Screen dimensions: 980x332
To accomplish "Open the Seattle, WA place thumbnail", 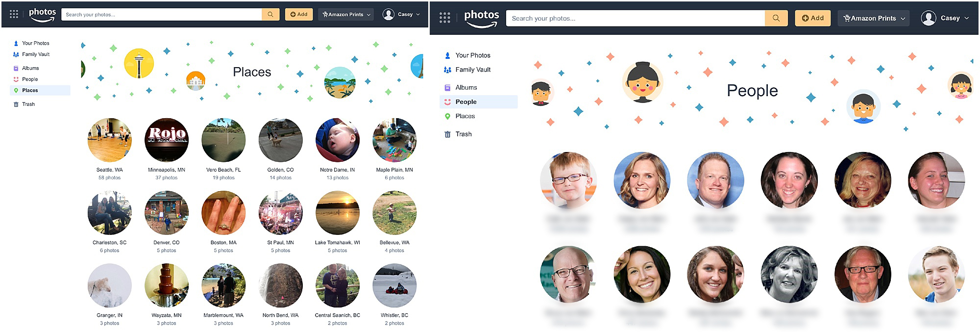I will (x=109, y=140).
